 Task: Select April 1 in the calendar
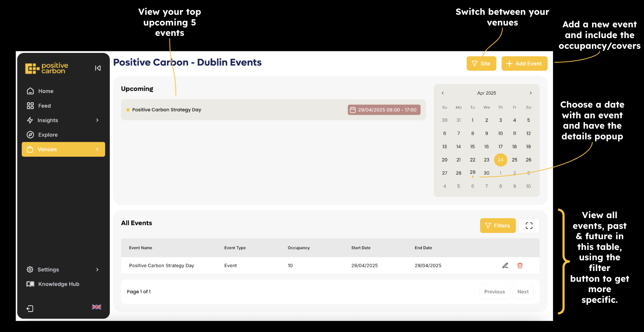tap(473, 120)
